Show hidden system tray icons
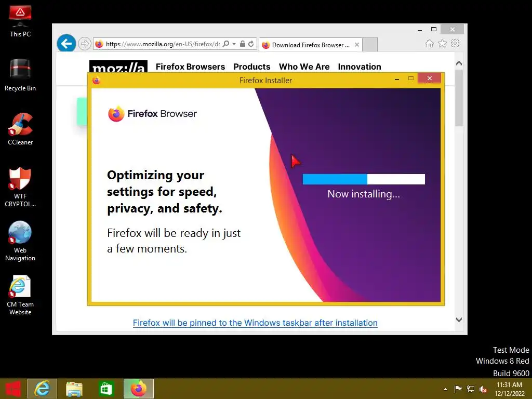The width and height of the screenshot is (532, 399). pyautogui.click(x=445, y=389)
